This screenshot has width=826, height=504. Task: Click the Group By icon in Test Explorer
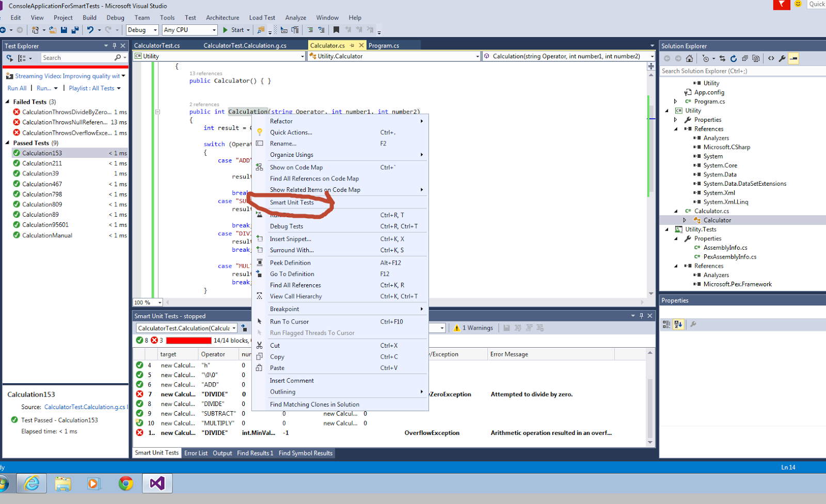(x=22, y=58)
